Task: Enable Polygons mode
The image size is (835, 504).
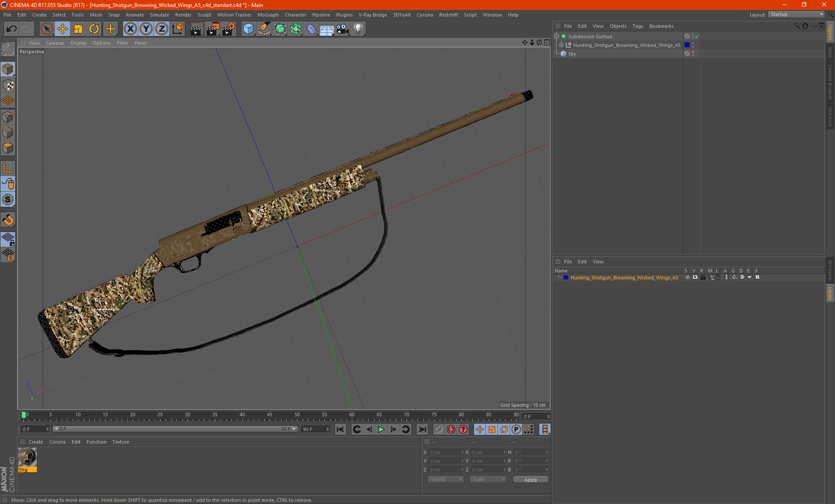Action: [8, 148]
